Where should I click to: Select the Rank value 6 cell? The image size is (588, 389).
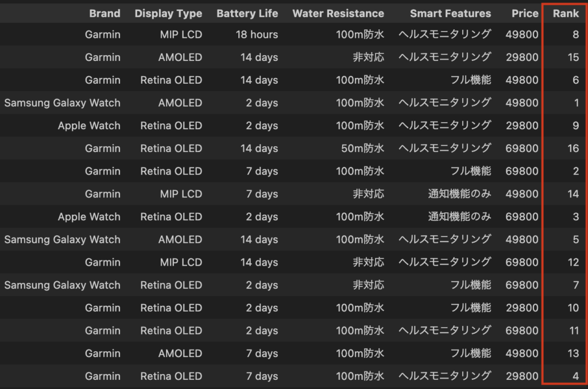[x=575, y=80]
